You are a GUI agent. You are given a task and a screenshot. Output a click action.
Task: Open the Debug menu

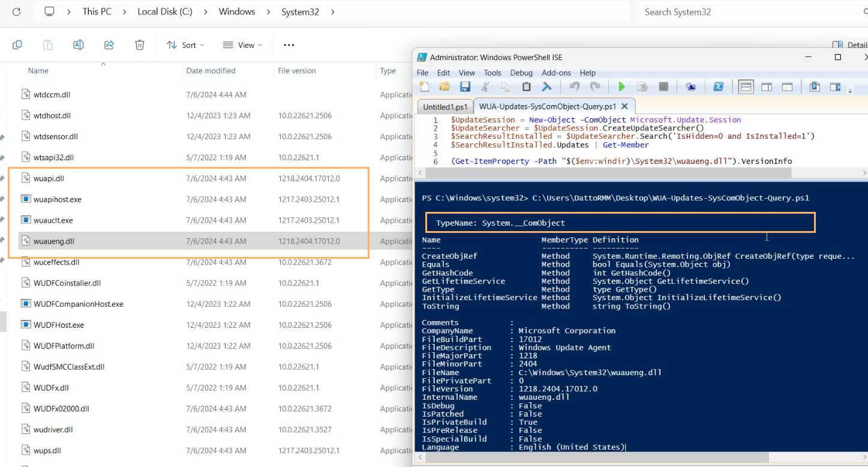(521, 73)
